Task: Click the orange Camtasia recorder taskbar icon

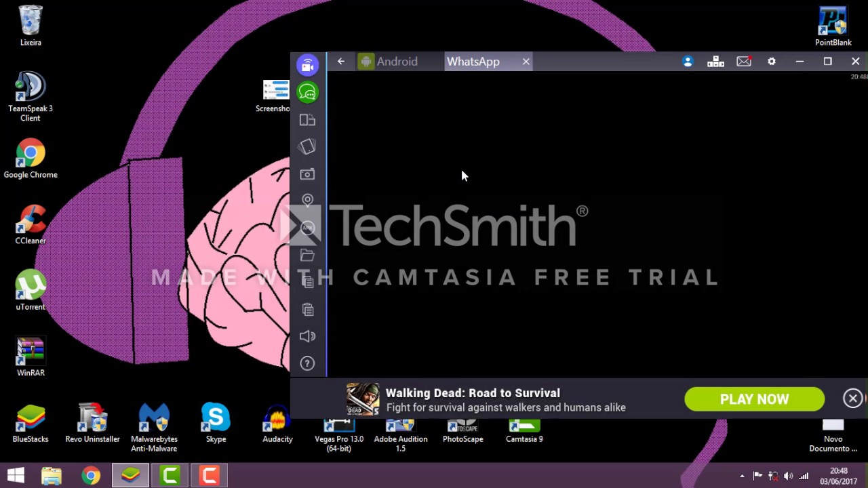Action: [x=210, y=476]
